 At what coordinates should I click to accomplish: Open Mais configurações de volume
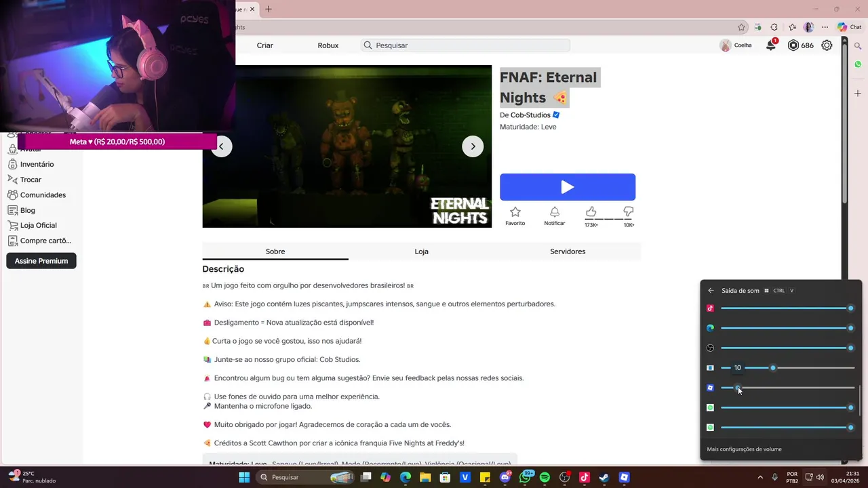coord(744,449)
